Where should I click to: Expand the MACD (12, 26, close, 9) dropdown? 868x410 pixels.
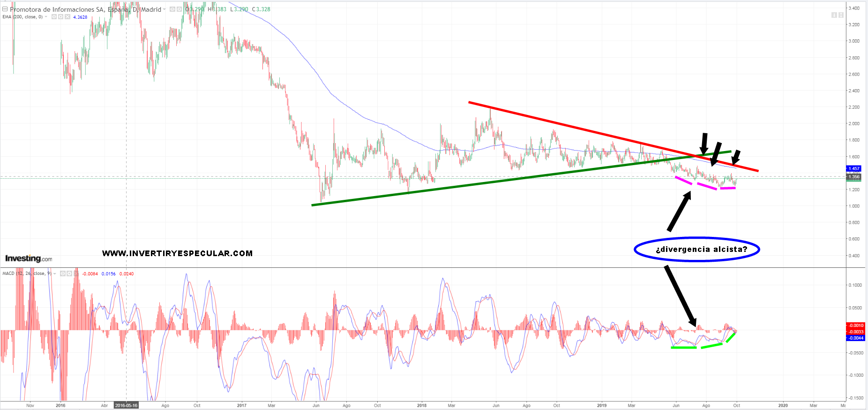[x=55, y=273]
